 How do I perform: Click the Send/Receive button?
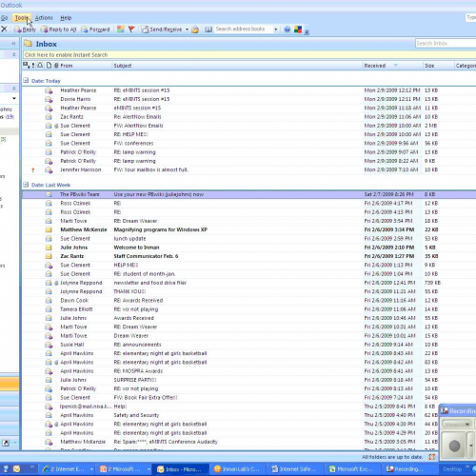click(x=162, y=30)
